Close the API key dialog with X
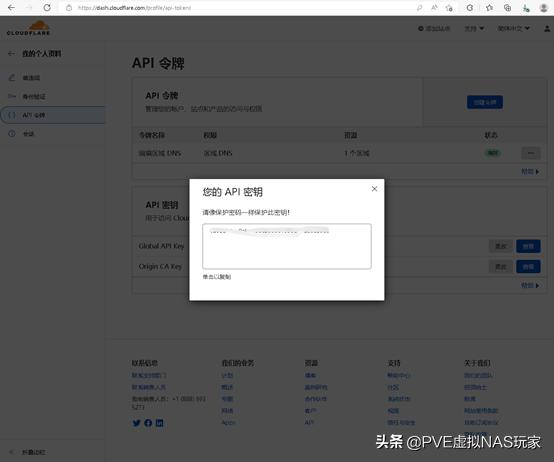 375,189
